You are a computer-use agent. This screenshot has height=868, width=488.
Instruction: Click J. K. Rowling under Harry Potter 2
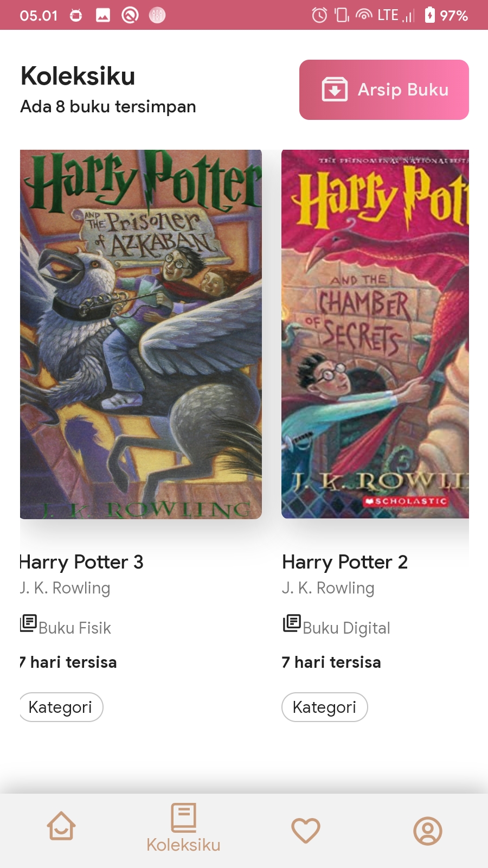click(328, 588)
